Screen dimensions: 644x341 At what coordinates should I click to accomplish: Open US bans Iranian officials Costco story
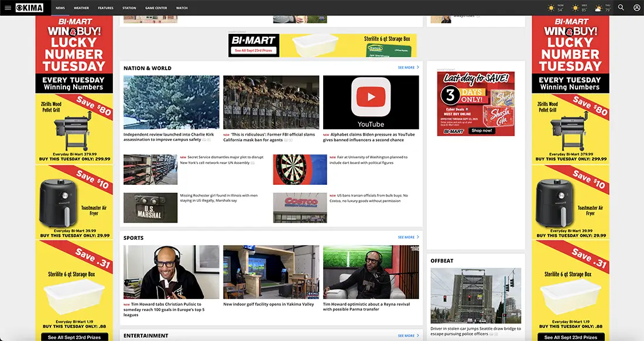(x=368, y=198)
